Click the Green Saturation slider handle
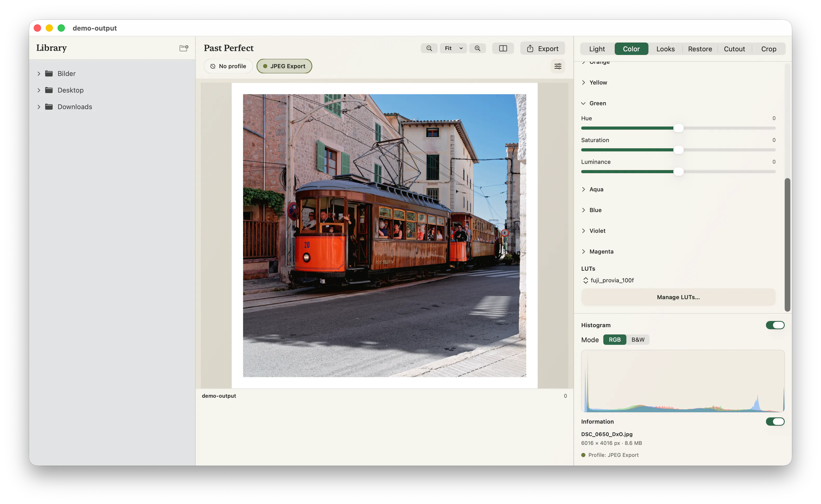Image resolution: width=821 pixels, height=504 pixels. click(x=678, y=150)
